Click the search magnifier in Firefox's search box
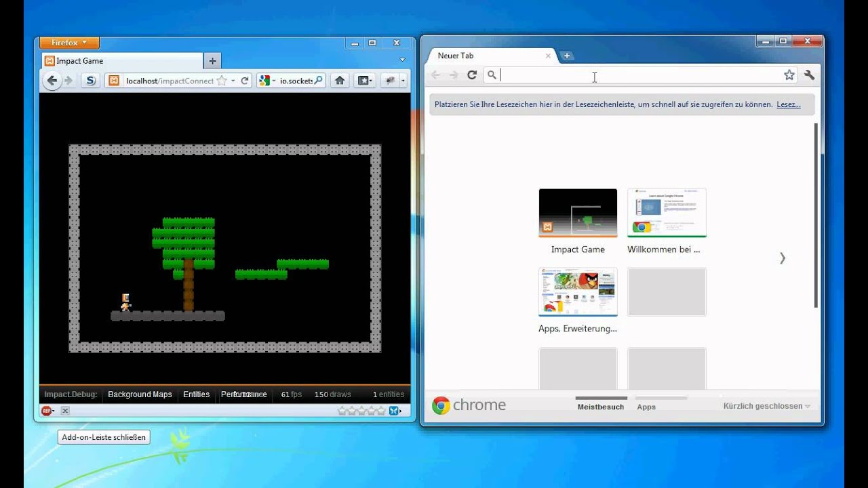Image resolution: width=868 pixels, height=488 pixels. point(319,81)
